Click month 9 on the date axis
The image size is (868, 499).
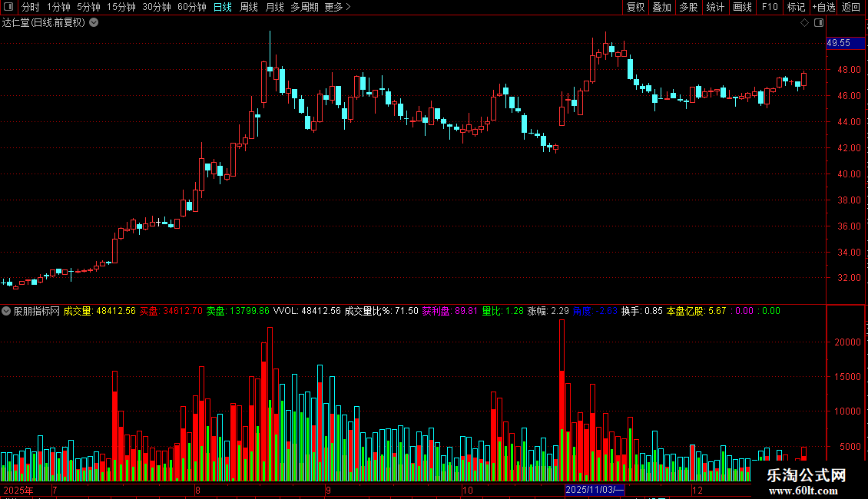(x=328, y=490)
